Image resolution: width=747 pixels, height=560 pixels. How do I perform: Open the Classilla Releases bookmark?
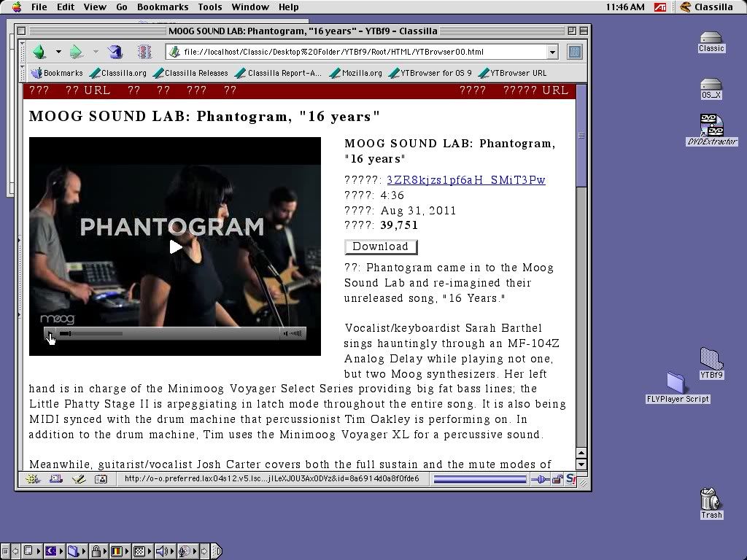[x=190, y=73]
